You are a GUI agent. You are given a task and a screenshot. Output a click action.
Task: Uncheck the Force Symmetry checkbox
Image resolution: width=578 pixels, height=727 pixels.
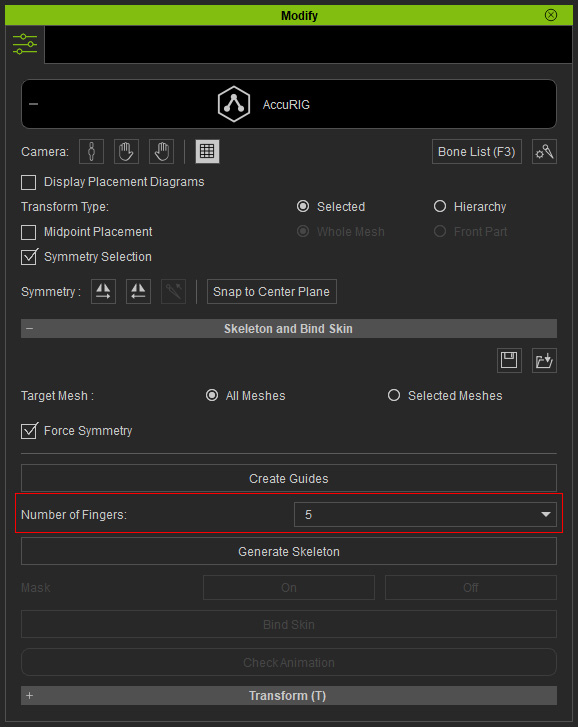29,431
